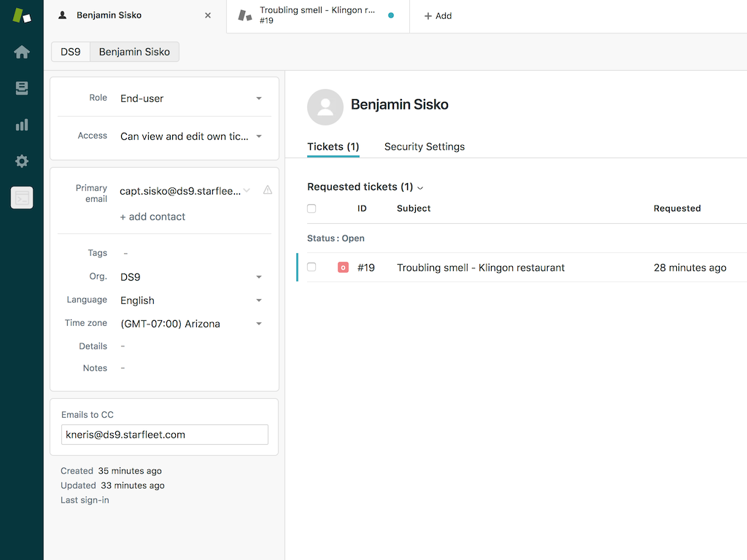Image resolution: width=747 pixels, height=560 pixels.
Task: Click the Zendesk logo at top left
Action: point(22,15)
